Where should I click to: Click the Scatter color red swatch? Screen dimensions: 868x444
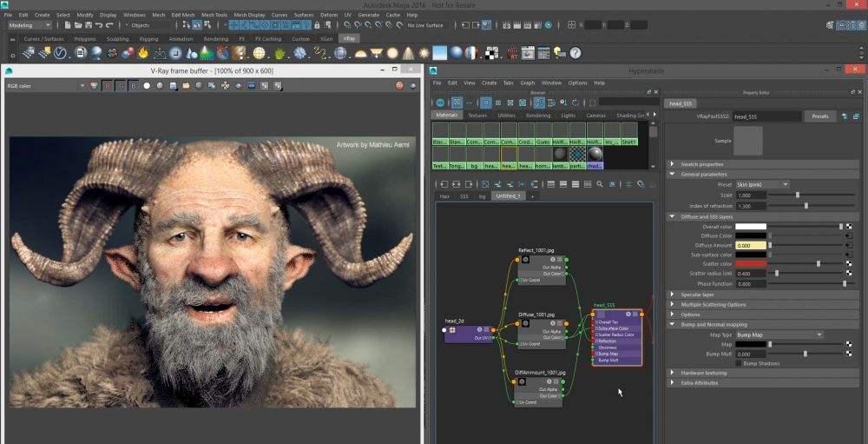point(751,264)
